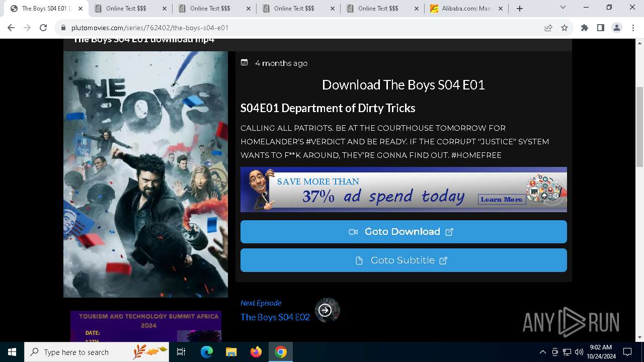The image size is (644, 362).
Task: Open Chrome three-dot menu
Action: (x=632, y=28)
